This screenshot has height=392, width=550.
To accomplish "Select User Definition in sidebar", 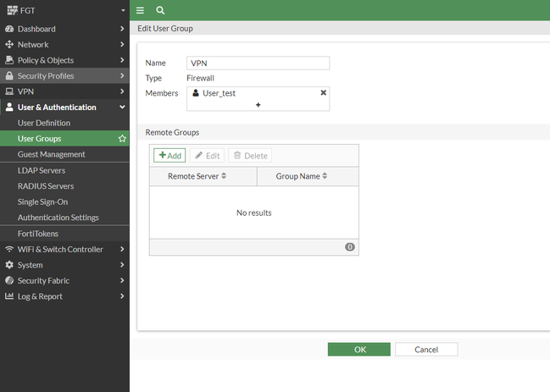I will point(44,123).
